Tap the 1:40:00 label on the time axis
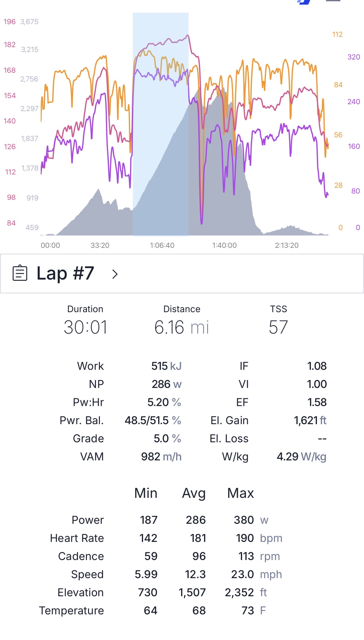Viewport: 364px width, 640px height. point(224,245)
